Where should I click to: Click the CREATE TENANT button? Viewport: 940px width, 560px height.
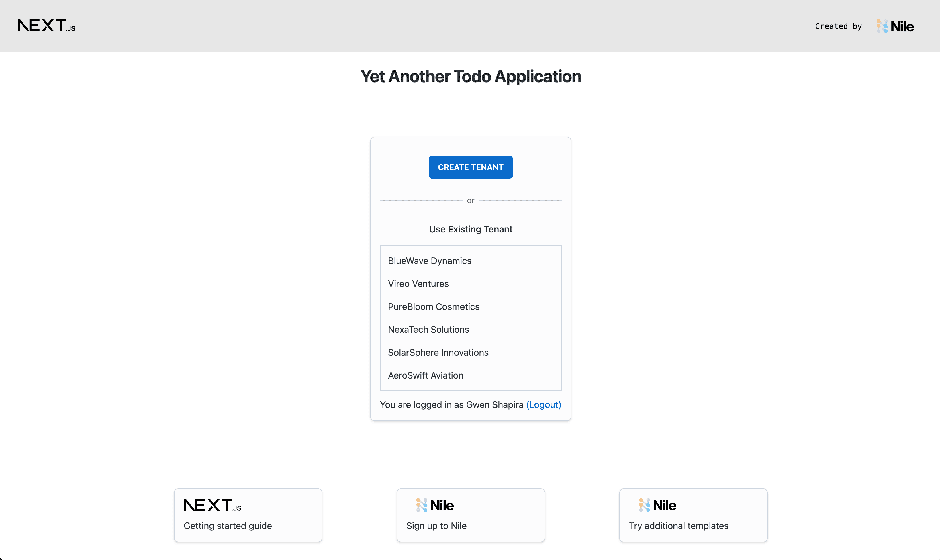[471, 167]
